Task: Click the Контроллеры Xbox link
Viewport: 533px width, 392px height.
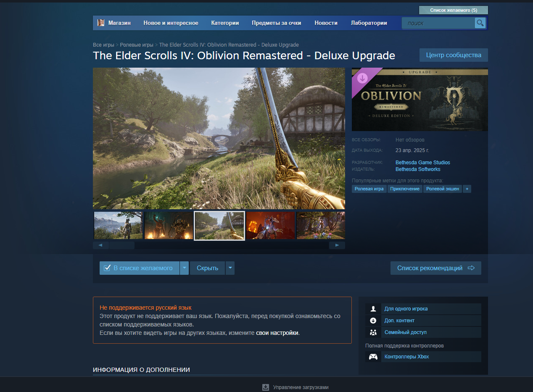Action: click(x=407, y=357)
